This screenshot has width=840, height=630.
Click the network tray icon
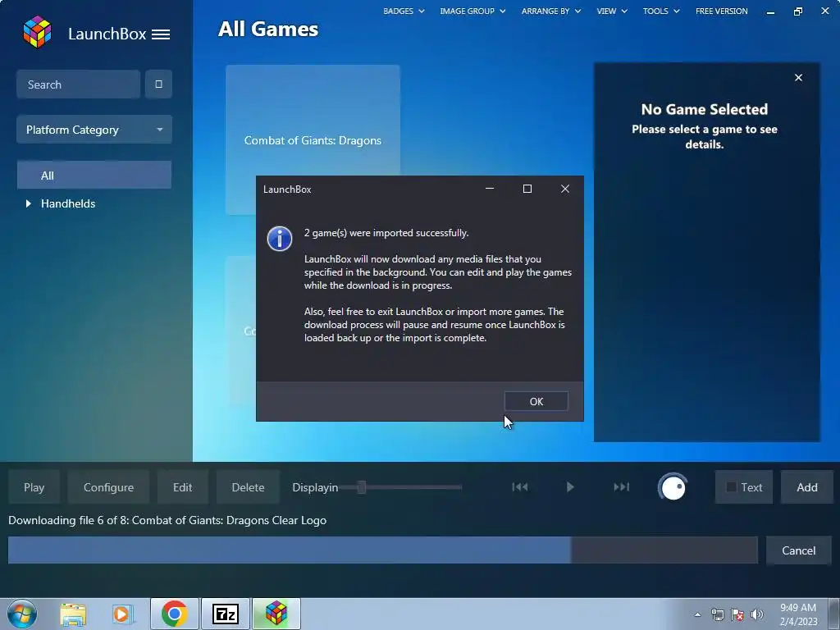717,614
